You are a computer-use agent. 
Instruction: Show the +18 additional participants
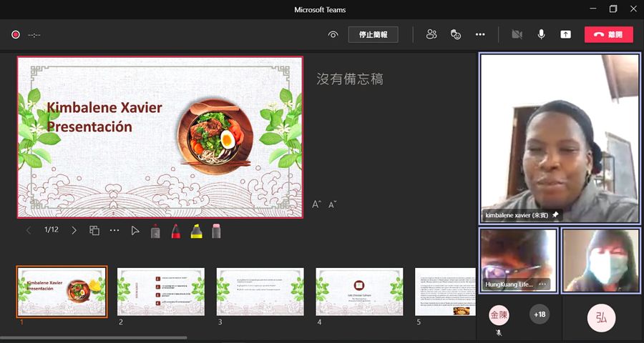(x=540, y=314)
